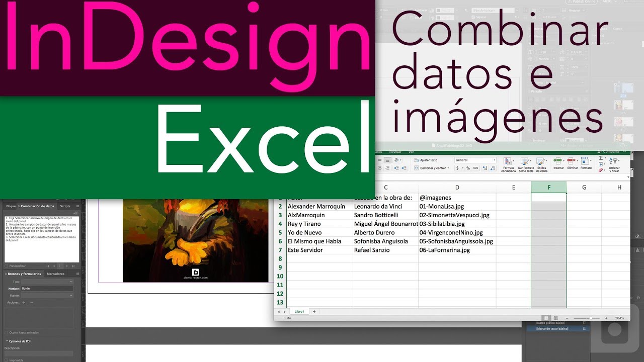This screenshot has width=644, height=362.
Task: Select row 13 header in Excel
Action: coord(280,302)
